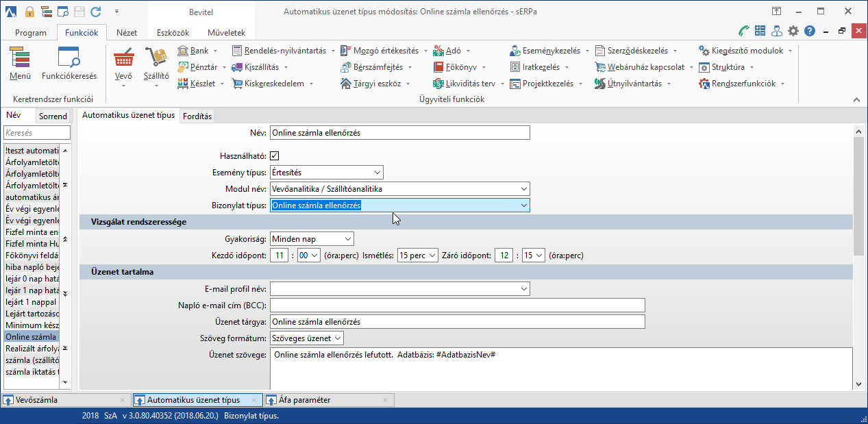Open the Adó module menu

(452, 51)
